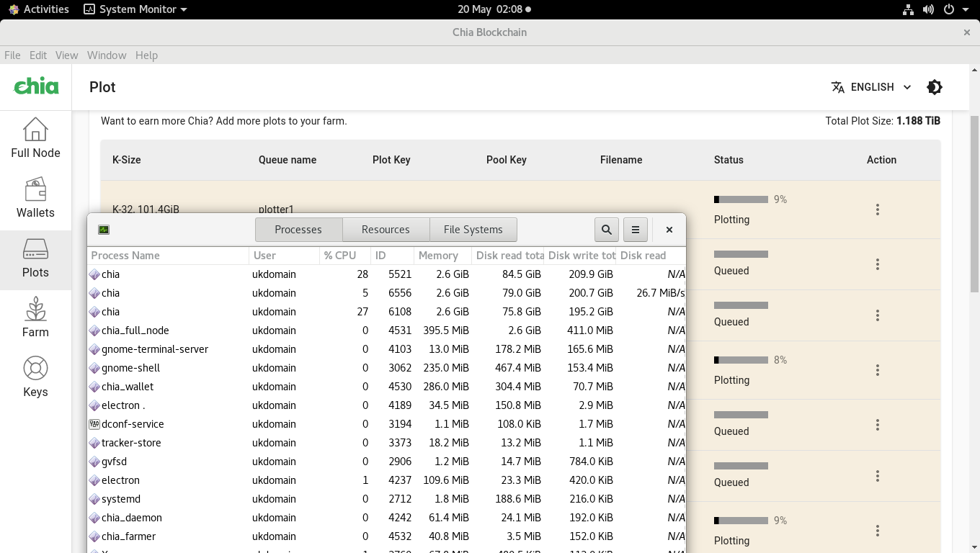980x553 pixels.
Task: Select the gvfsd process row
Action: tap(387, 462)
